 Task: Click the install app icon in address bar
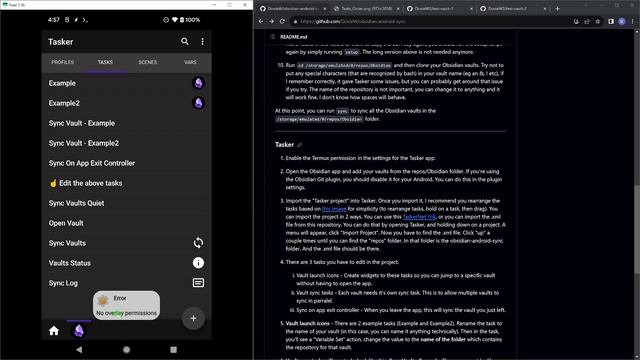click(x=576, y=21)
